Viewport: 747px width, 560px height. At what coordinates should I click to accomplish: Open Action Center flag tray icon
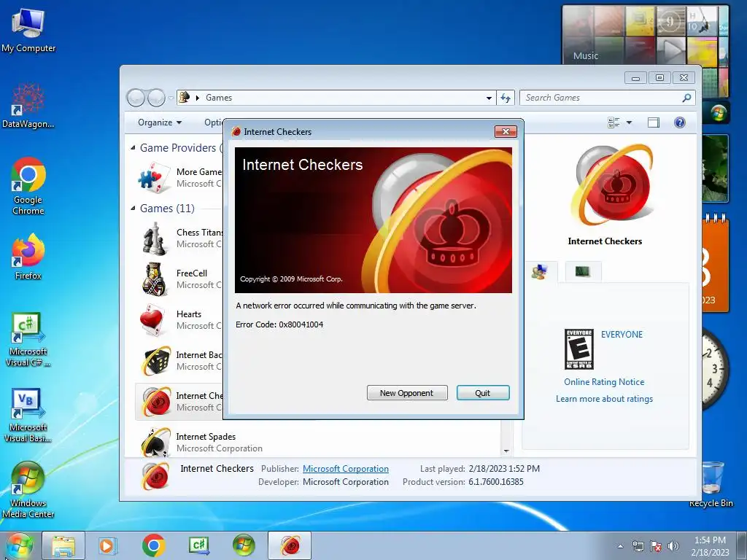(656, 546)
